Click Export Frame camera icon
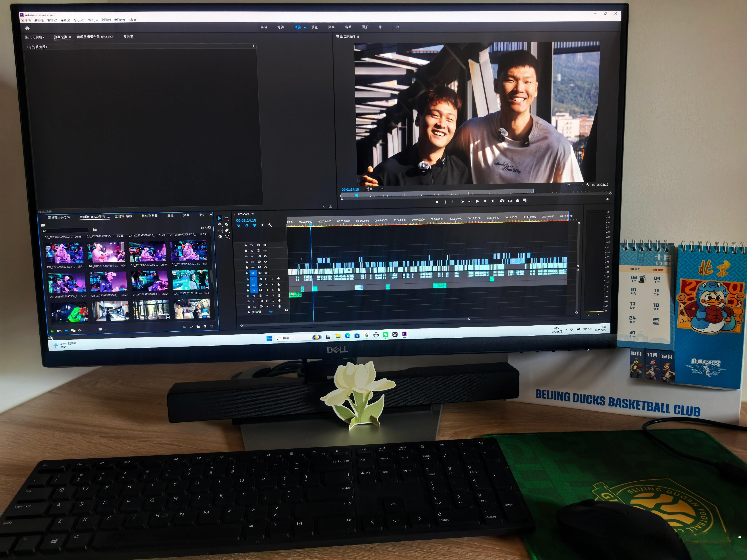Viewport: 747px width, 560px height. [x=518, y=201]
